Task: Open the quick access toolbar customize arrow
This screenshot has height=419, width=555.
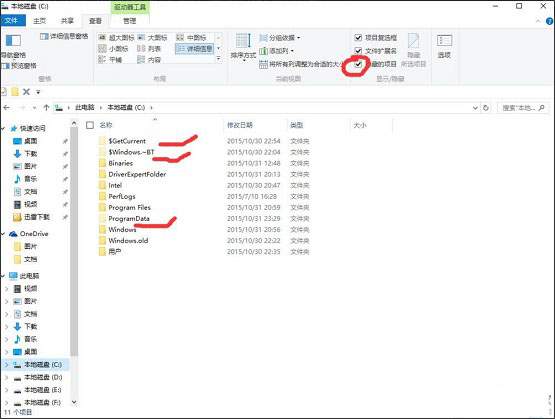Action: pos(38,92)
